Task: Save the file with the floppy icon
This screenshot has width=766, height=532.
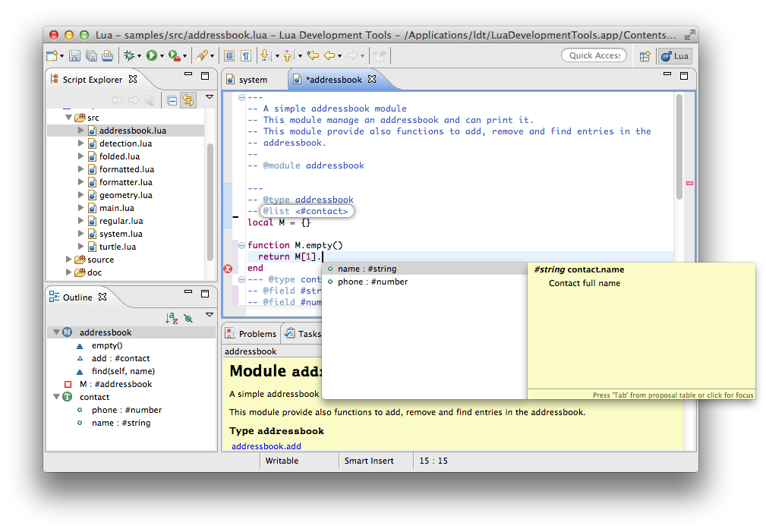Action: point(74,56)
